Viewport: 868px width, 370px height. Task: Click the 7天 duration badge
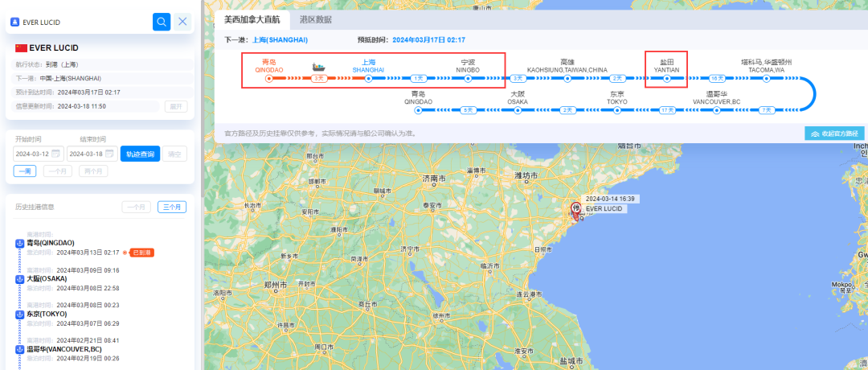(x=768, y=110)
